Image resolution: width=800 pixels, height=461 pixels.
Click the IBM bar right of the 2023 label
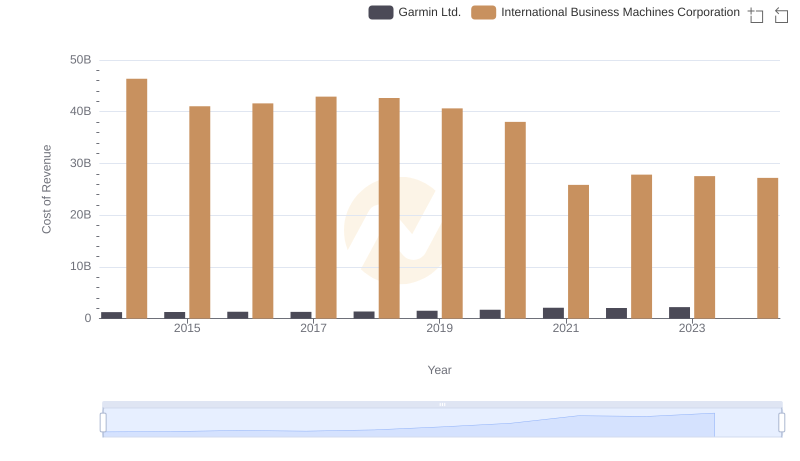pyautogui.click(x=705, y=247)
